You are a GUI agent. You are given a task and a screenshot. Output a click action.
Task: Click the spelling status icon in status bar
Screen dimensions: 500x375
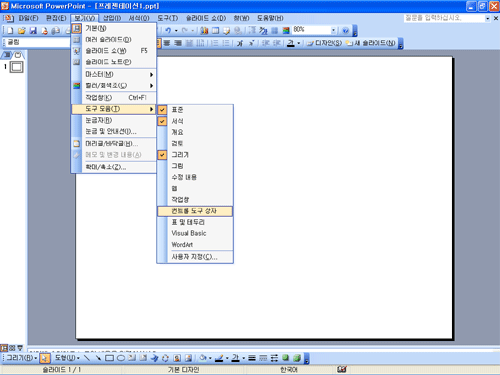342,369
